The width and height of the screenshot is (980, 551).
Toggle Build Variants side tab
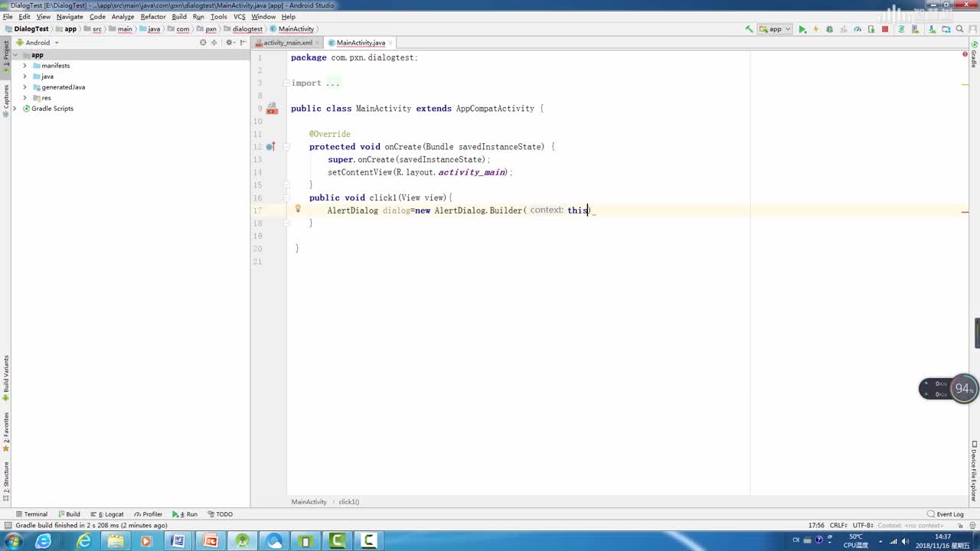[5, 379]
